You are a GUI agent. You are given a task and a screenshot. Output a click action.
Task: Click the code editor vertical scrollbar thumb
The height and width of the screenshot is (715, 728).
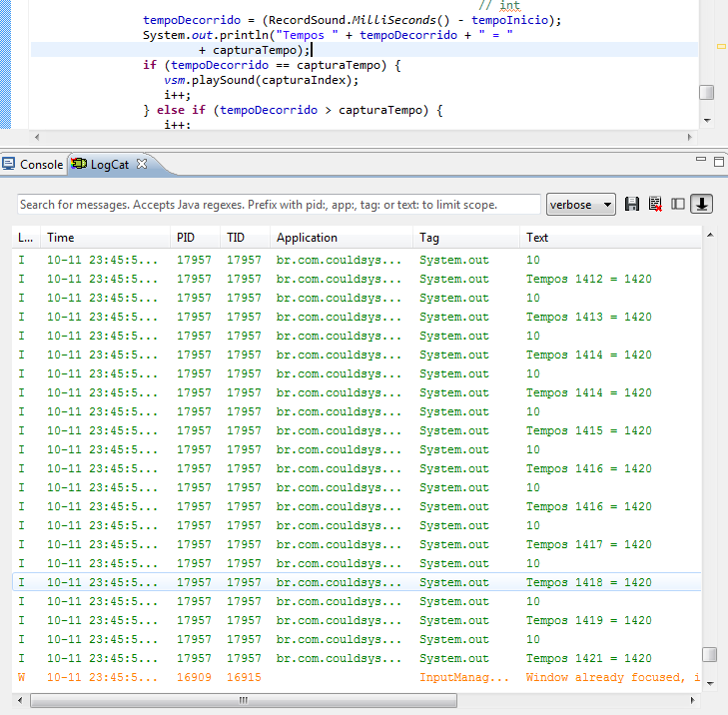point(706,92)
